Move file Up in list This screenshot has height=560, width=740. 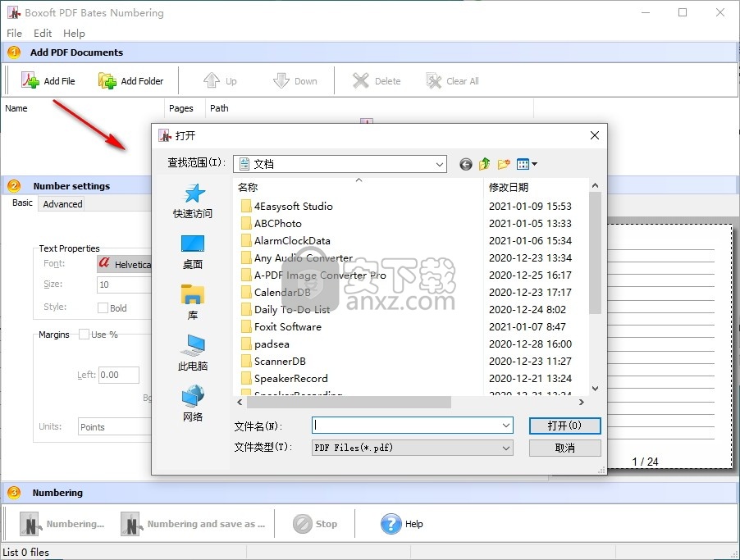pyautogui.click(x=220, y=80)
